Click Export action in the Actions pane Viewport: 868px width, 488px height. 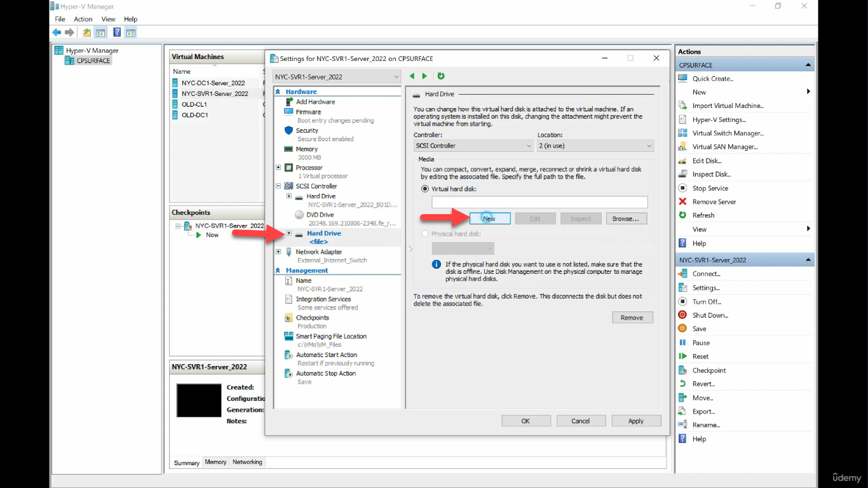click(x=703, y=412)
